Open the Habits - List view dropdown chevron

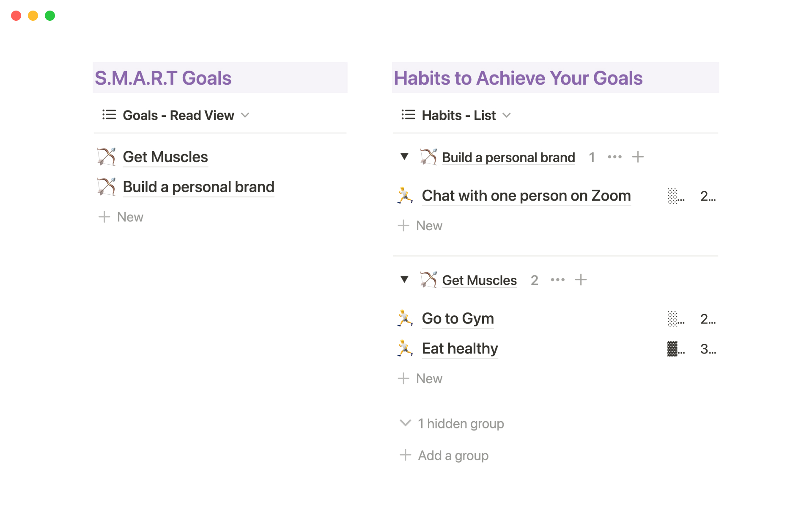click(x=507, y=115)
